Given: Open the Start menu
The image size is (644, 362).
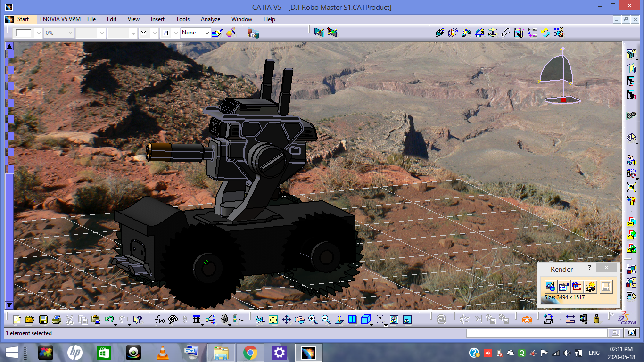Looking at the screenshot, I should pos(23,19).
